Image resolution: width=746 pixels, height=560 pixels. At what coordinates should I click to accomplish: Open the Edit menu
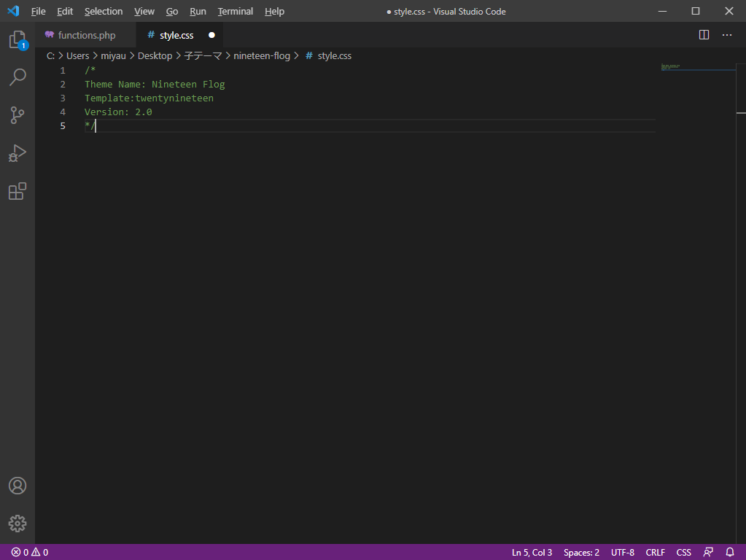65,12
